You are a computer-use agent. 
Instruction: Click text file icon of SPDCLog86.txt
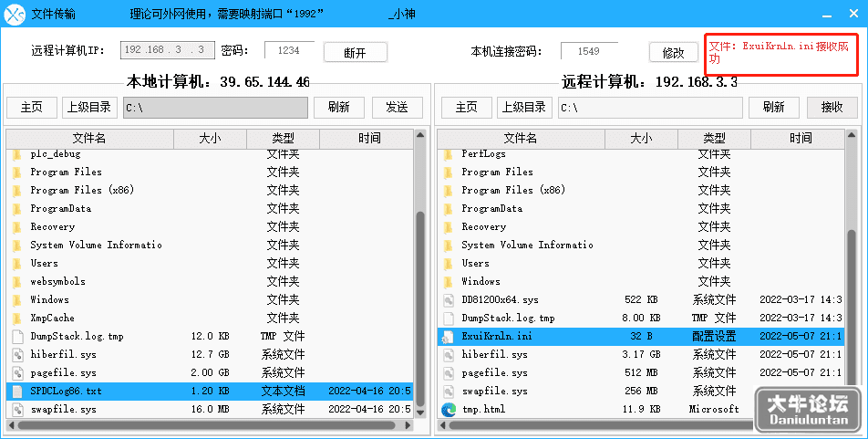(17, 392)
